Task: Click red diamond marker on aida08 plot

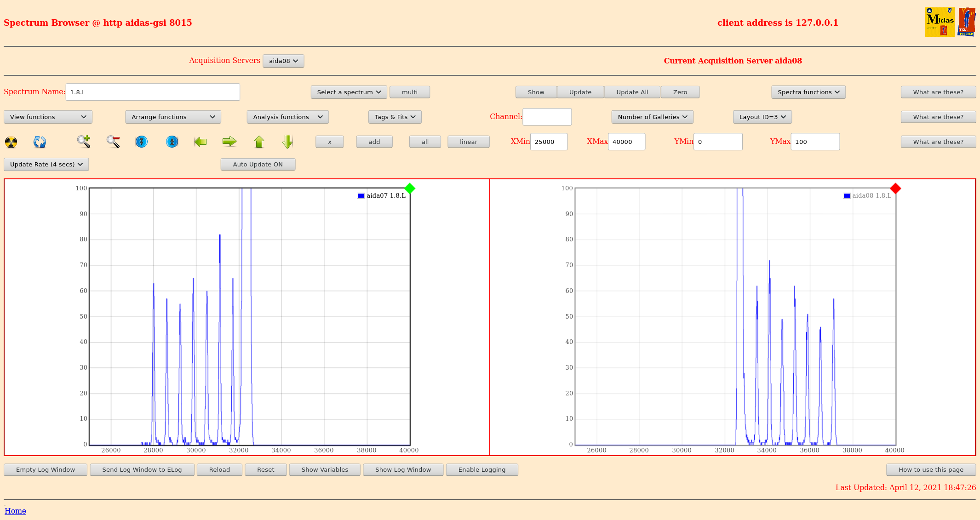Action: point(895,189)
